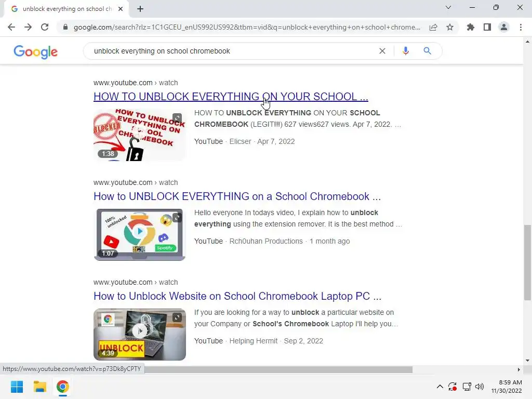Click the Elicser channel name
Viewport: 532px width, 399px height.
tap(240, 141)
